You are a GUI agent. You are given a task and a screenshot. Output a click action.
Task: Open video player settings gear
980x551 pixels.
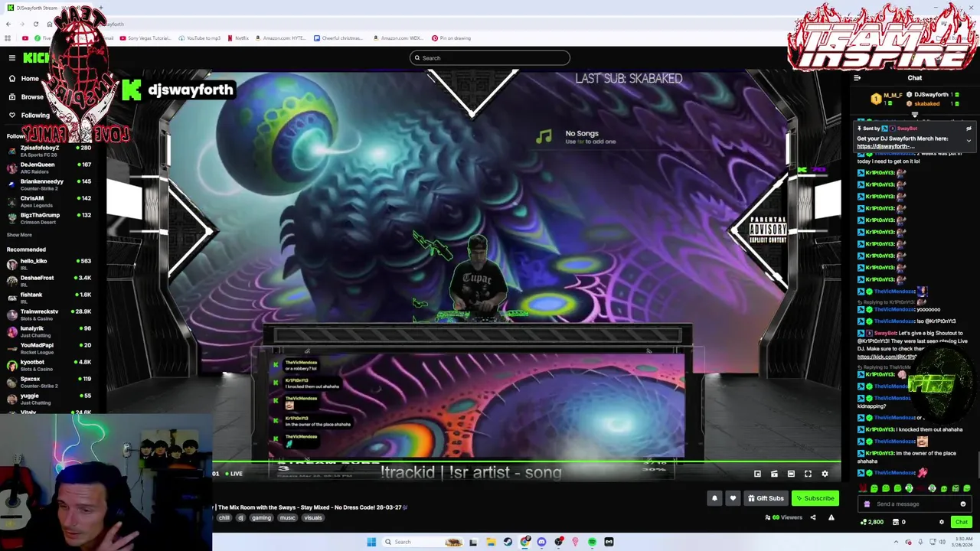coord(825,474)
